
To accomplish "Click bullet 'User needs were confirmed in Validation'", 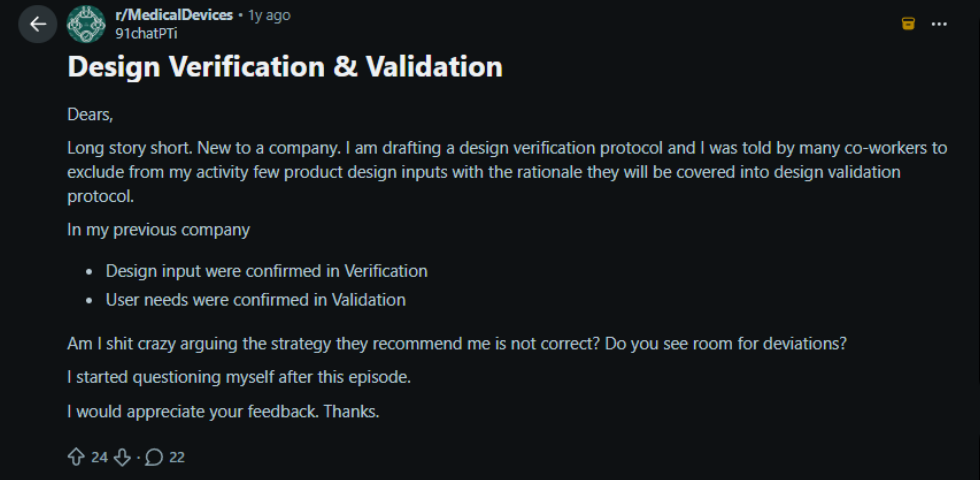I will click(x=255, y=299).
